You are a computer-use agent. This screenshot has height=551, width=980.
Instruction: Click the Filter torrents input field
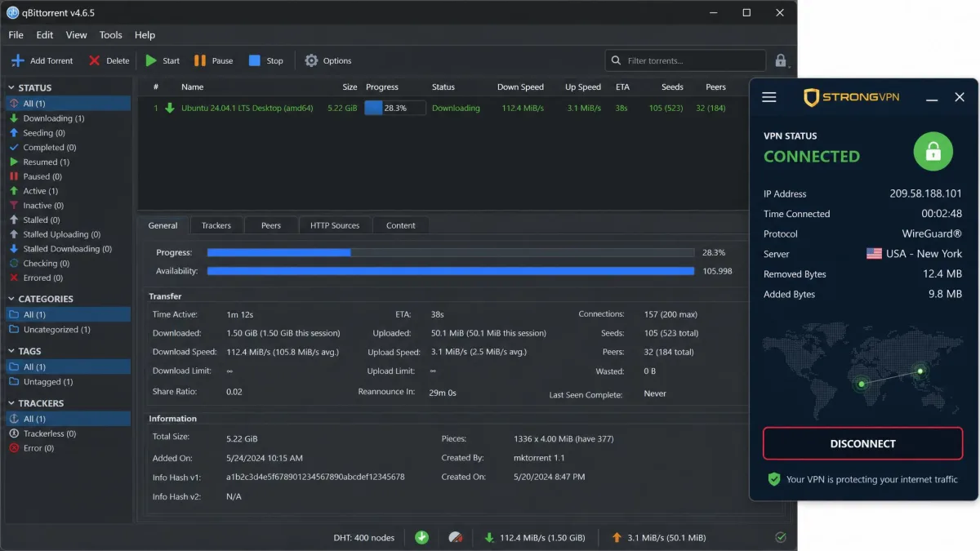(685, 60)
